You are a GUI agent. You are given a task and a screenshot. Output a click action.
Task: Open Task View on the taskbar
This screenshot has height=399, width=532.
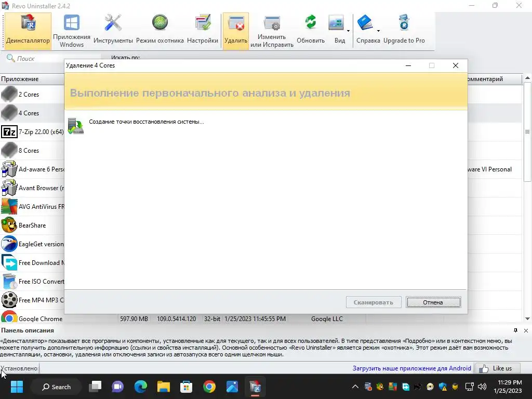95,387
